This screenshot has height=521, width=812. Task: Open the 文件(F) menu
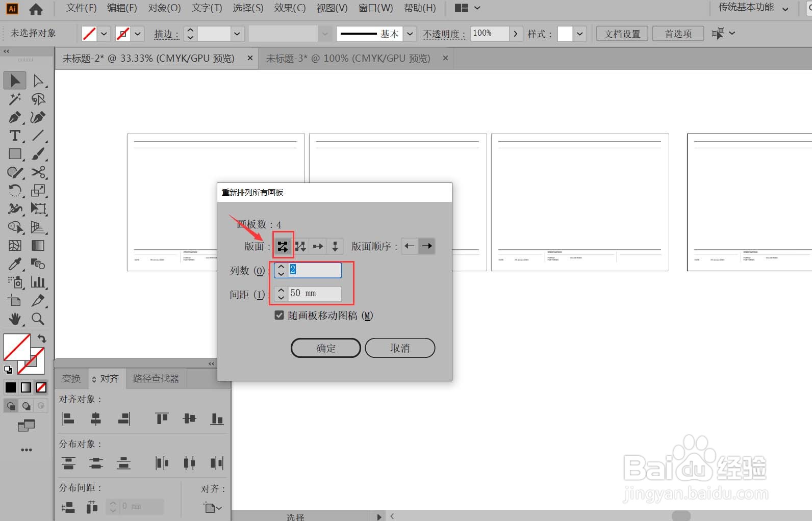pyautogui.click(x=81, y=8)
